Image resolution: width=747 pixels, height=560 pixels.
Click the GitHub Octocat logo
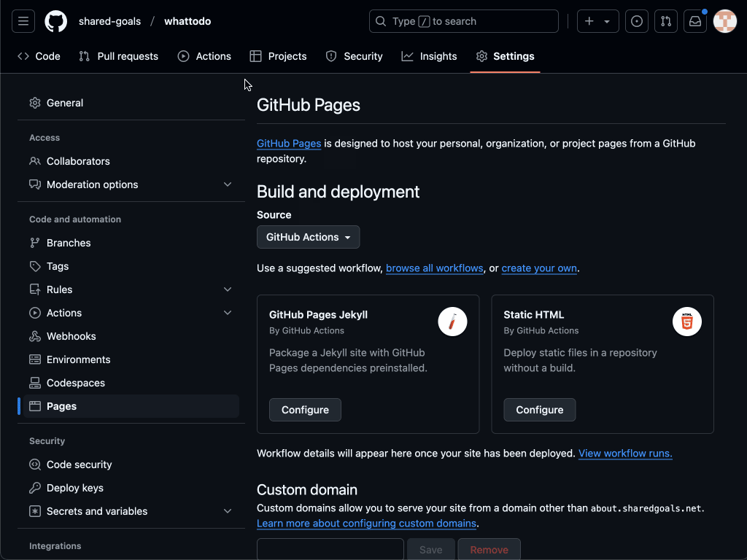tap(56, 21)
